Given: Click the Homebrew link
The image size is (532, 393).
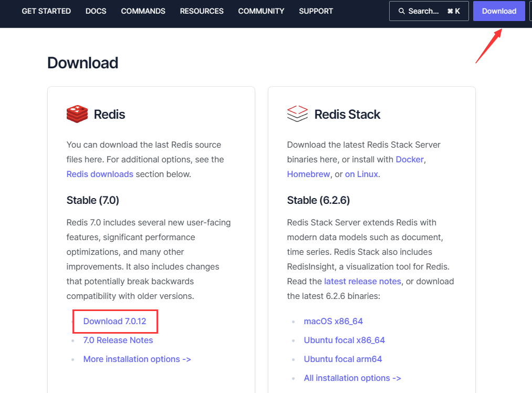Looking at the screenshot, I should click(309, 174).
